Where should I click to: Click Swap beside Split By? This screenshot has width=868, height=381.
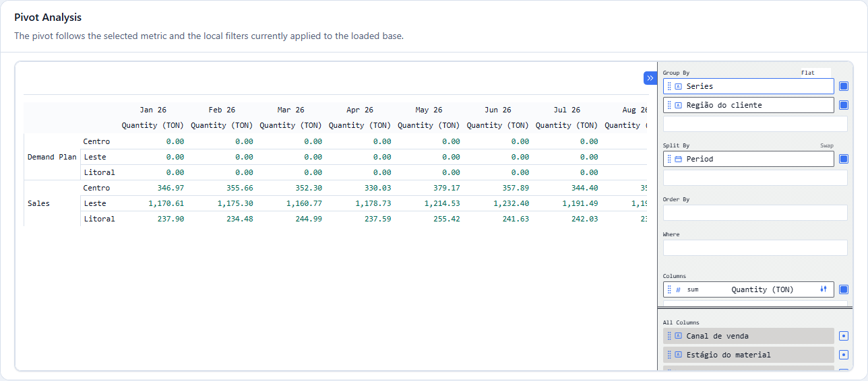(826, 145)
